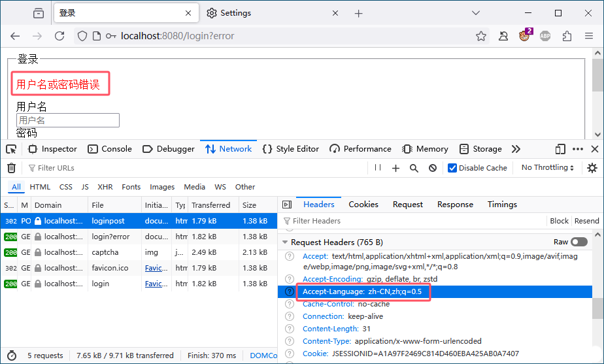The width and height of the screenshot is (604, 364).
Task: Open help for Cookie header
Action: click(290, 354)
